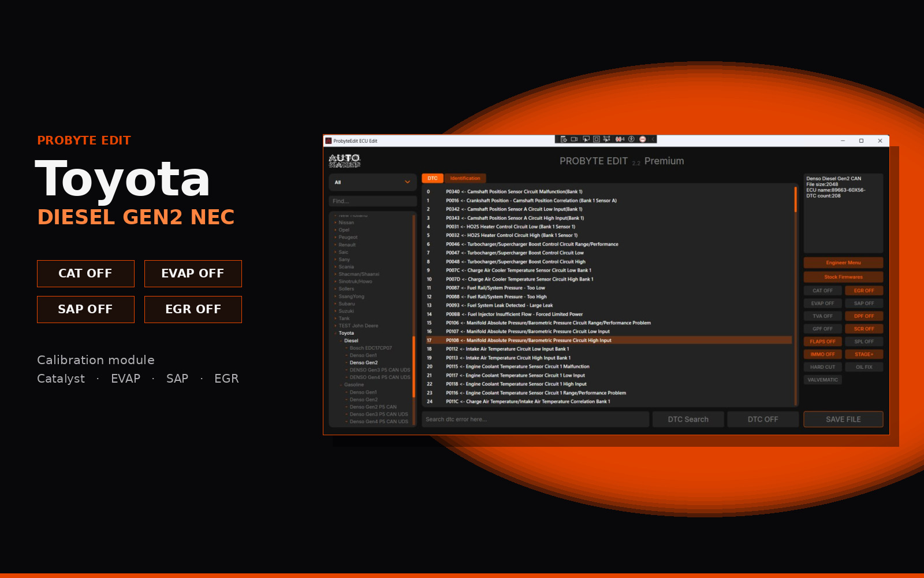Select Denso Gen2 P5 CAN under Gasoline
924x578 pixels.
(x=373, y=407)
